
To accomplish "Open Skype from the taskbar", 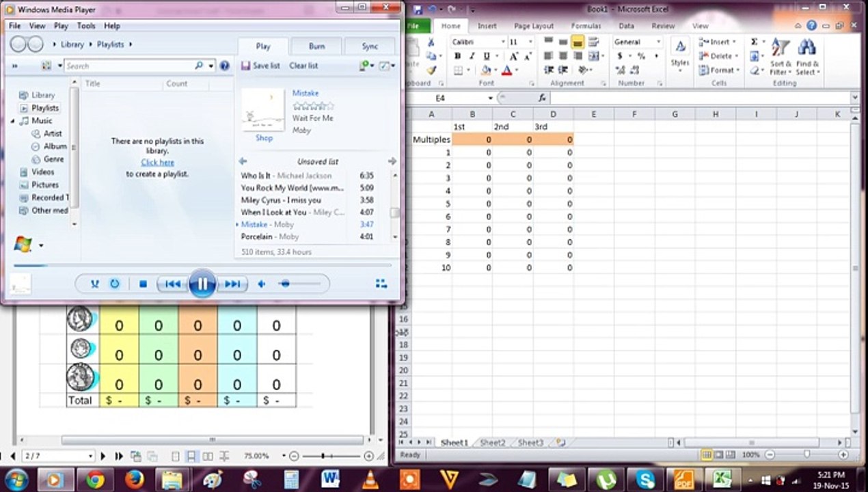I will pos(645,479).
